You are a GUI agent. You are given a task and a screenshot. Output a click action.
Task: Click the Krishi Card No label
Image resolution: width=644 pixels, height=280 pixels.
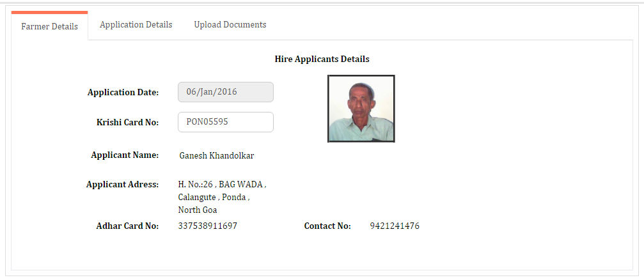(x=127, y=122)
